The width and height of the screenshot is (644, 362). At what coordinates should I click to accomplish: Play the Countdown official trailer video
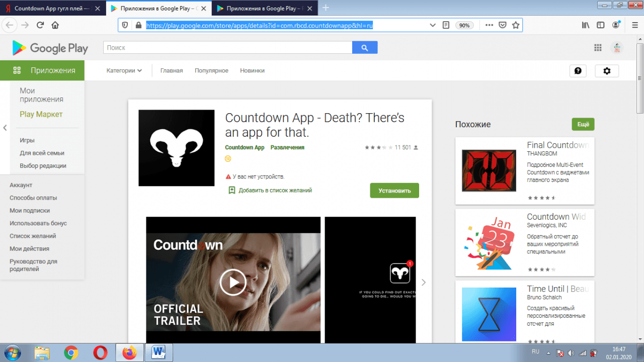click(232, 282)
